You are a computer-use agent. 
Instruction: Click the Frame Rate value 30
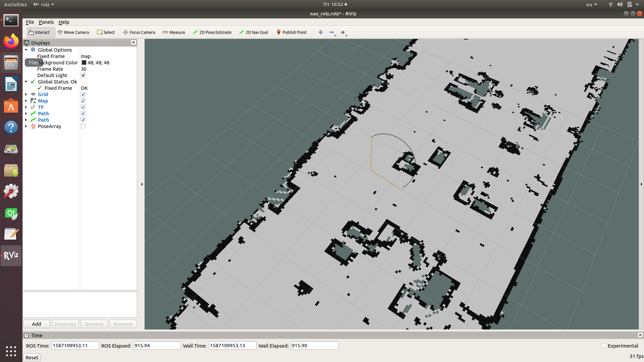[x=84, y=69]
